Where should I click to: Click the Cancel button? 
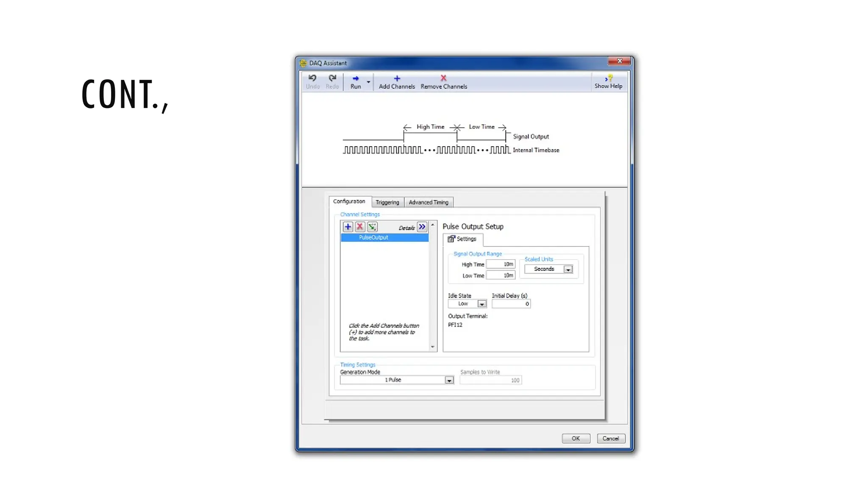click(611, 438)
